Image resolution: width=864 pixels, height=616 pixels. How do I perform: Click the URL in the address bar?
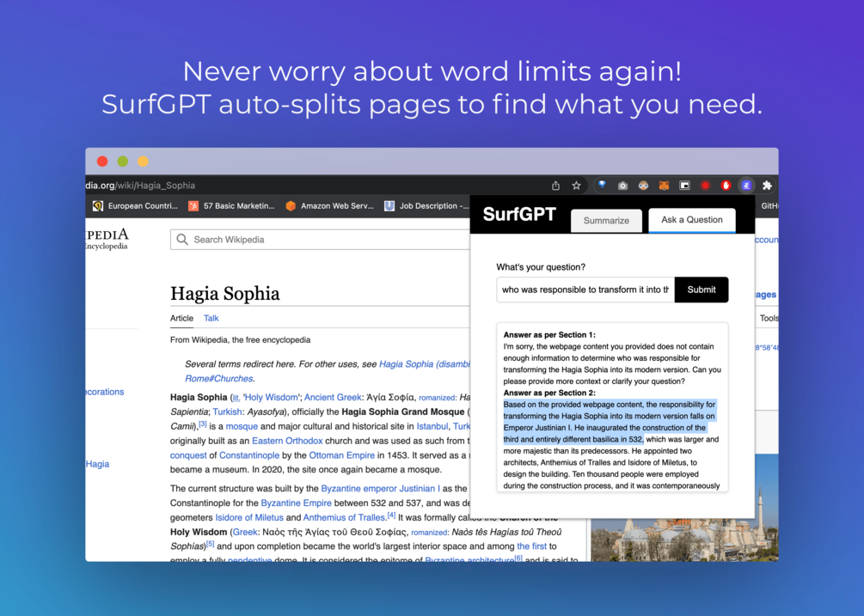[140, 186]
